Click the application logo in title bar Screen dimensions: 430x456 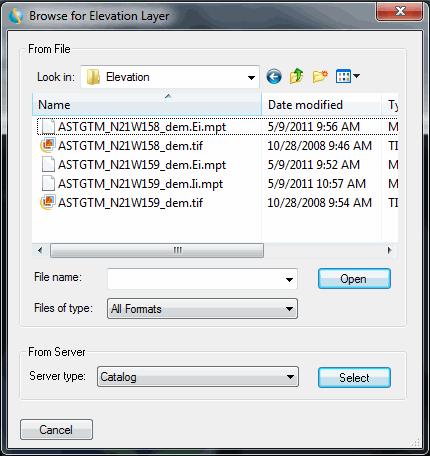point(16,16)
